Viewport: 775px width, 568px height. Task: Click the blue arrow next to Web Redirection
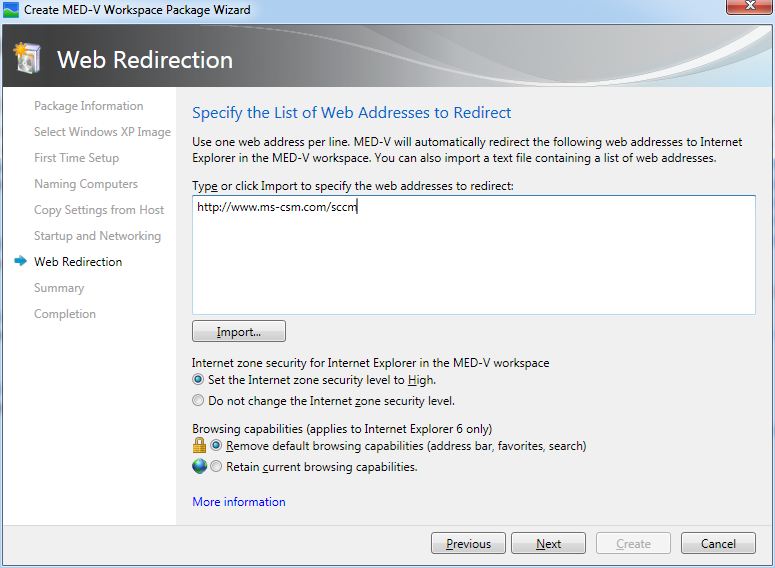coord(20,262)
